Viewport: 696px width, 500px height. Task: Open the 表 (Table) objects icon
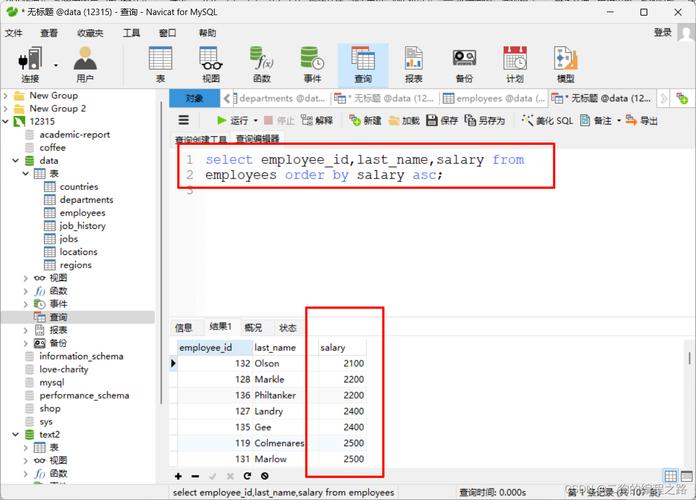click(160, 64)
